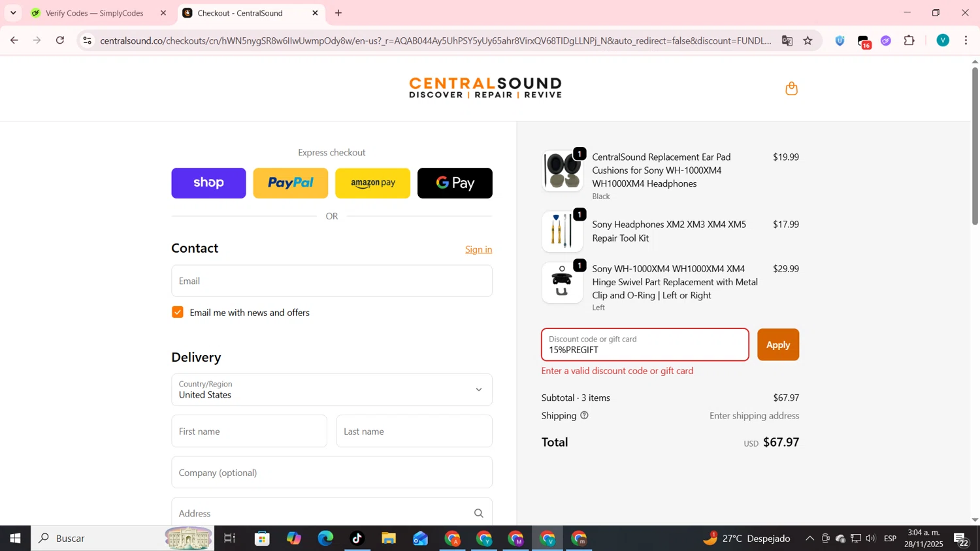
Task: Select the Hinge Swivel Part thumbnail
Action: point(562,283)
